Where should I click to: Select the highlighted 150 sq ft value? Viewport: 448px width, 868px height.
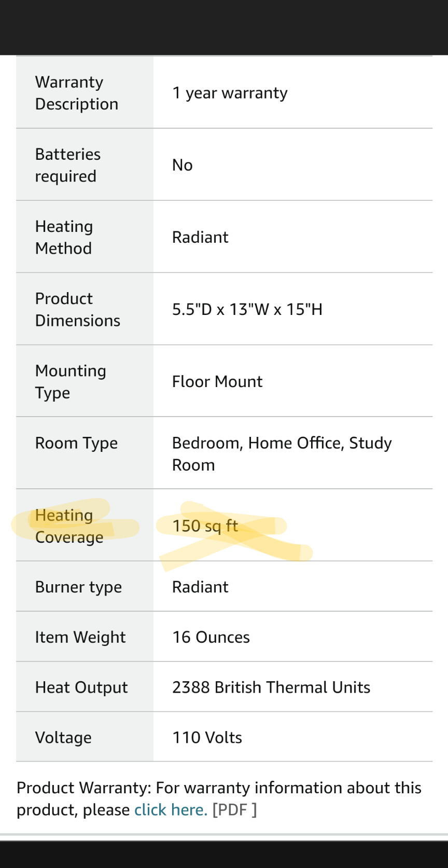click(x=205, y=526)
